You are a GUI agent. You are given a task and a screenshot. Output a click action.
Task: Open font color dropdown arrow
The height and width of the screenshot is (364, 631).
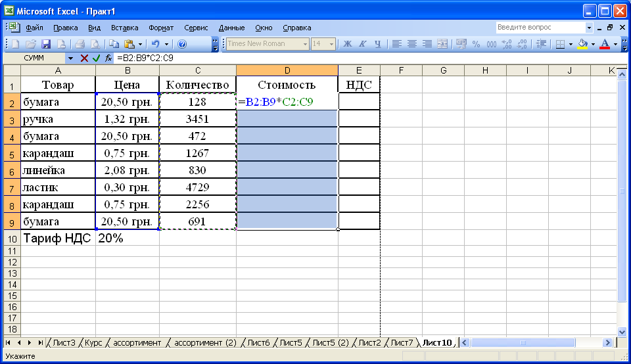[615, 44]
